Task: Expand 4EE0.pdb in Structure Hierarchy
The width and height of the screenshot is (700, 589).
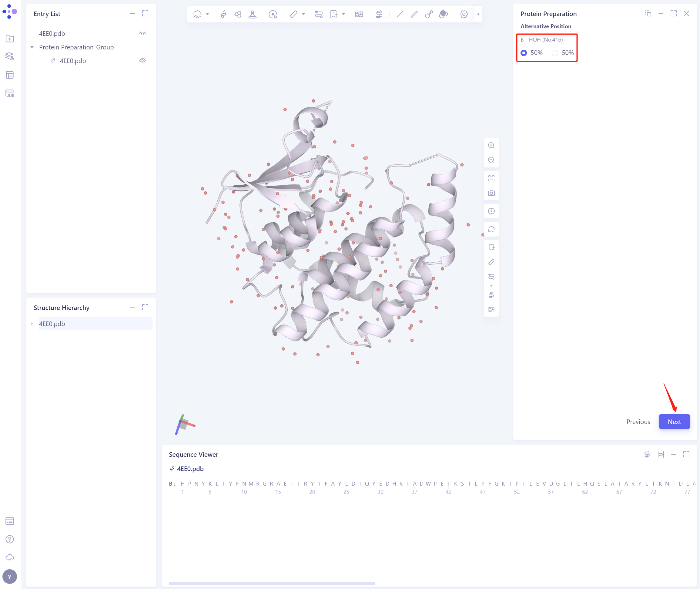Action: point(32,324)
